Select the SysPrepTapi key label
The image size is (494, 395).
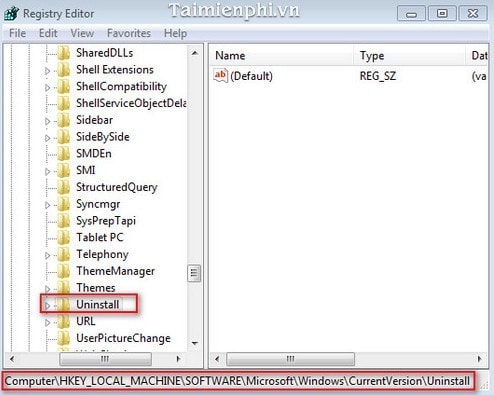click(106, 221)
